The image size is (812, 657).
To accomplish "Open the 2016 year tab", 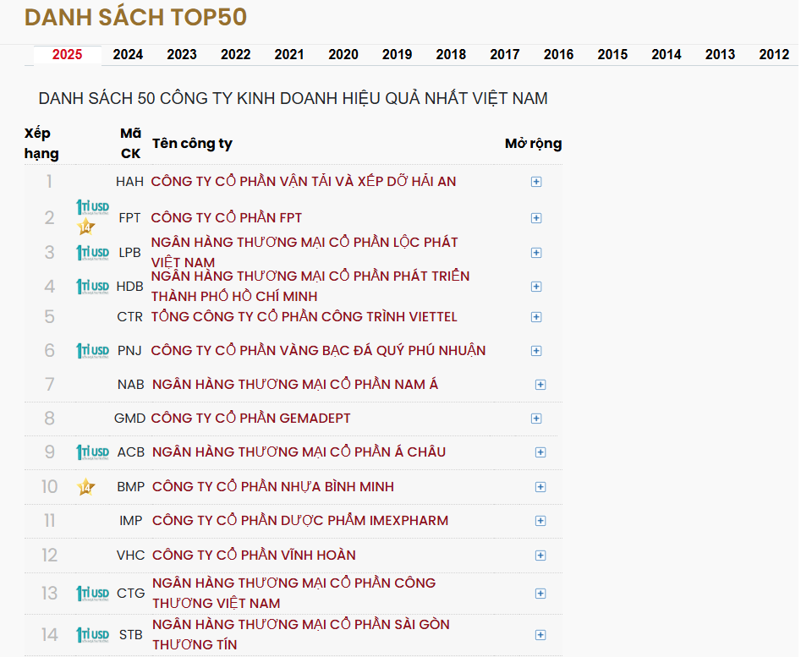I will point(559,54).
